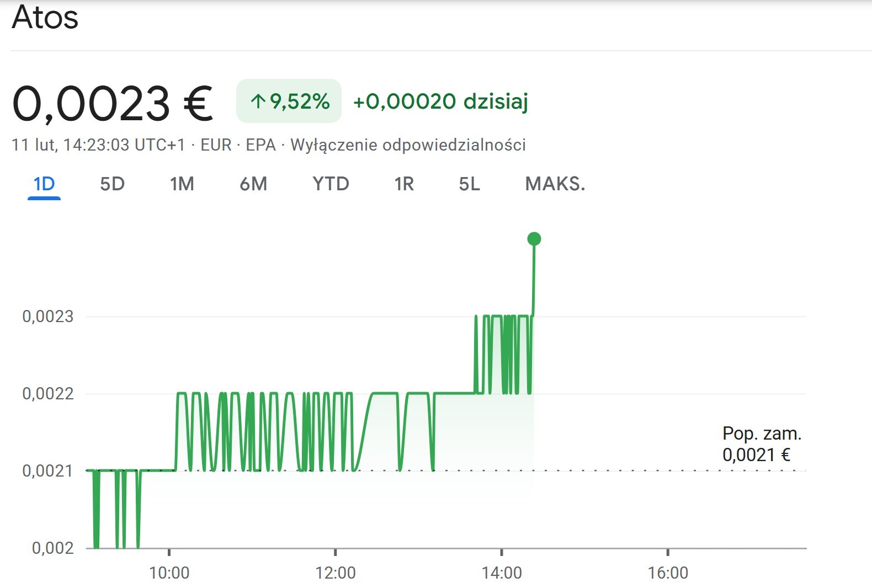Open the 5L five-year range
The image size is (872, 588).
[x=469, y=184]
